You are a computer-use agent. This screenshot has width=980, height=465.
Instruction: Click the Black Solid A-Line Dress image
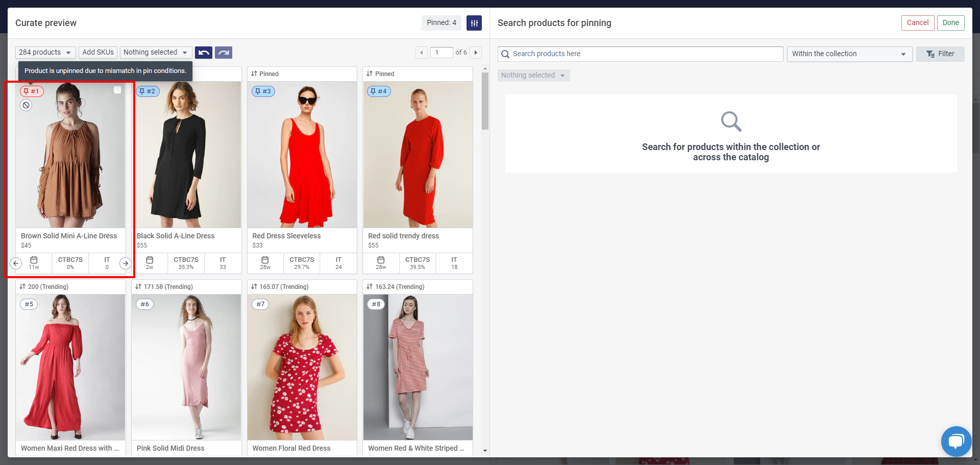pos(186,155)
